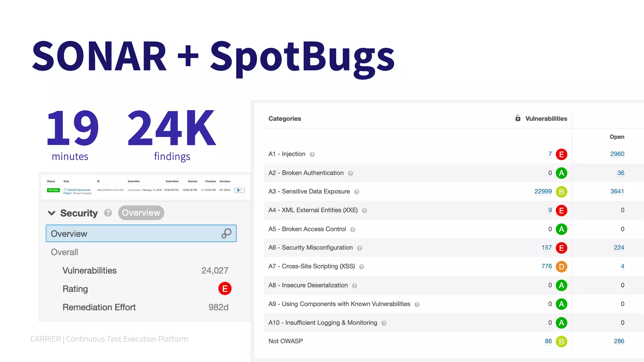Open A7 open count 4
Screen dimensions: 644x362
point(623,266)
